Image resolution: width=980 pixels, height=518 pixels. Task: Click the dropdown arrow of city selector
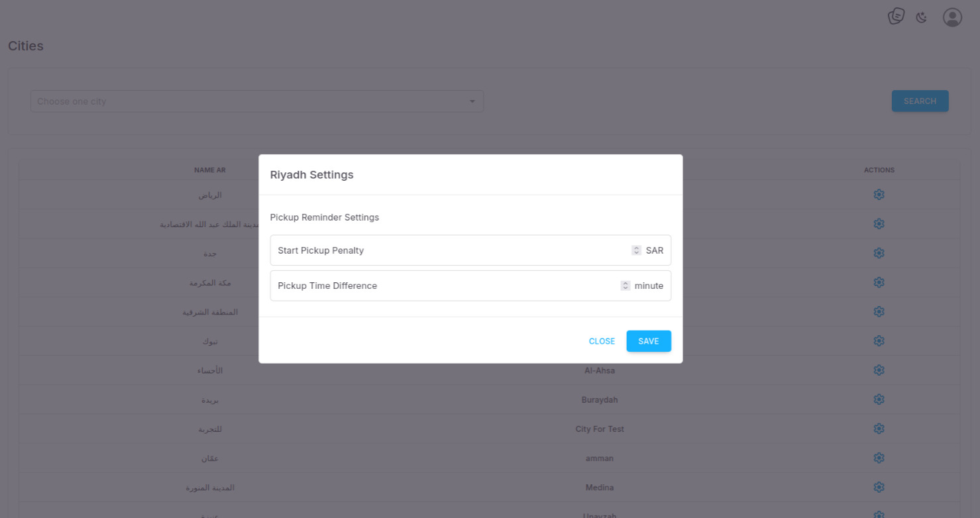pos(472,101)
